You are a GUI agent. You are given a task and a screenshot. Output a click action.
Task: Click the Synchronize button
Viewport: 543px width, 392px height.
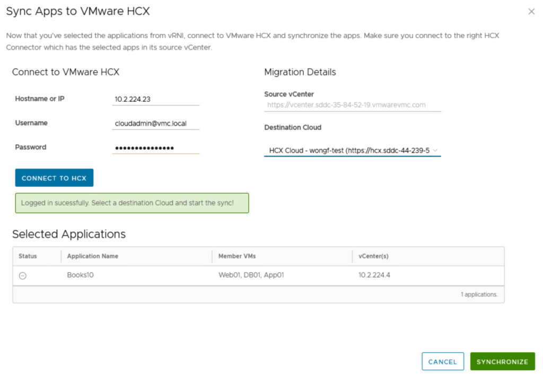point(502,362)
